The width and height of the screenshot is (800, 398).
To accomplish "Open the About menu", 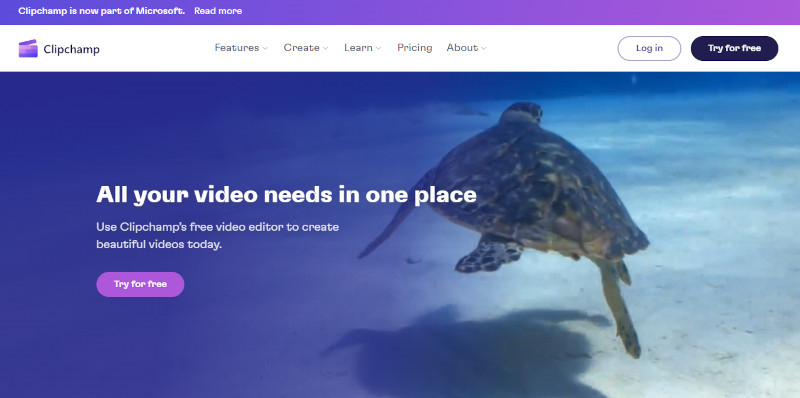I will click(462, 48).
